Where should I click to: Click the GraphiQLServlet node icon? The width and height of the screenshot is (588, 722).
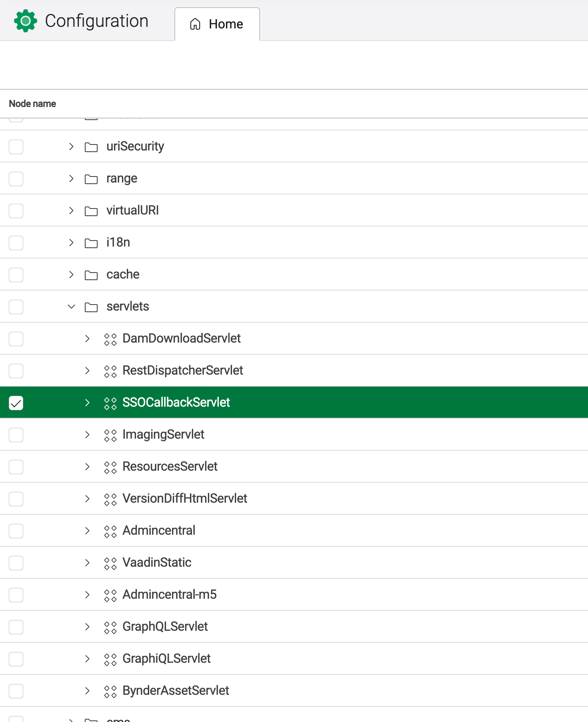coord(110,659)
